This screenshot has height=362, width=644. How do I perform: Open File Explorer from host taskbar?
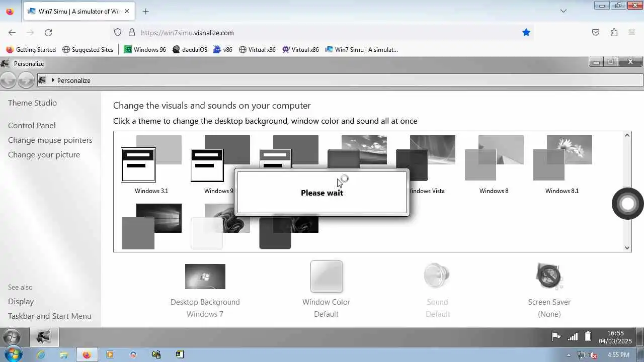click(64, 354)
